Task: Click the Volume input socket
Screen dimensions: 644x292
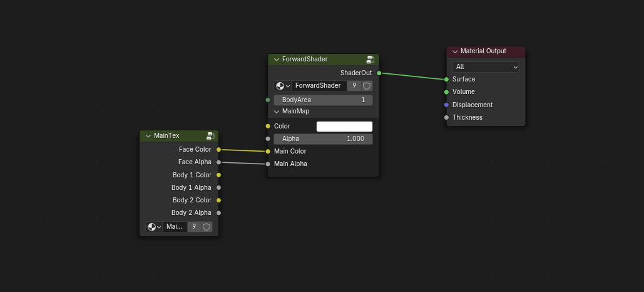Action: coord(446,92)
